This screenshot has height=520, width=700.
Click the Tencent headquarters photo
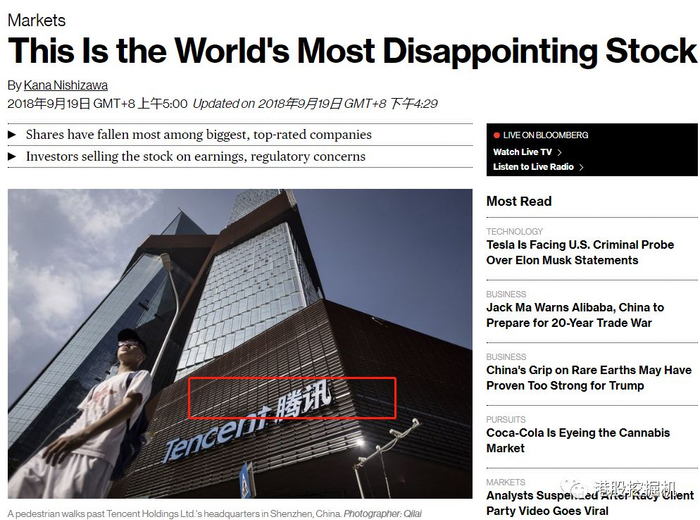pos(240,344)
